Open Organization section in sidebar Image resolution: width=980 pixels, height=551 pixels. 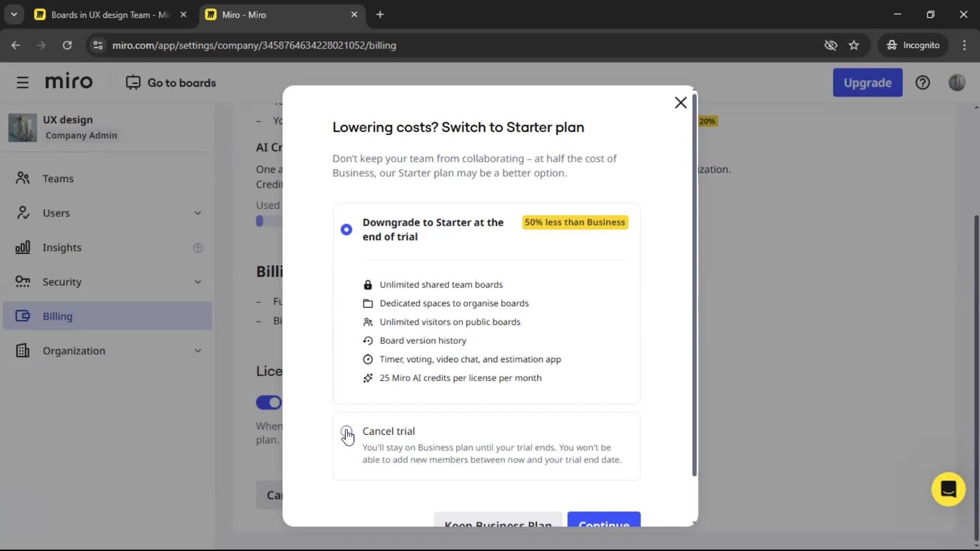click(107, 350)
